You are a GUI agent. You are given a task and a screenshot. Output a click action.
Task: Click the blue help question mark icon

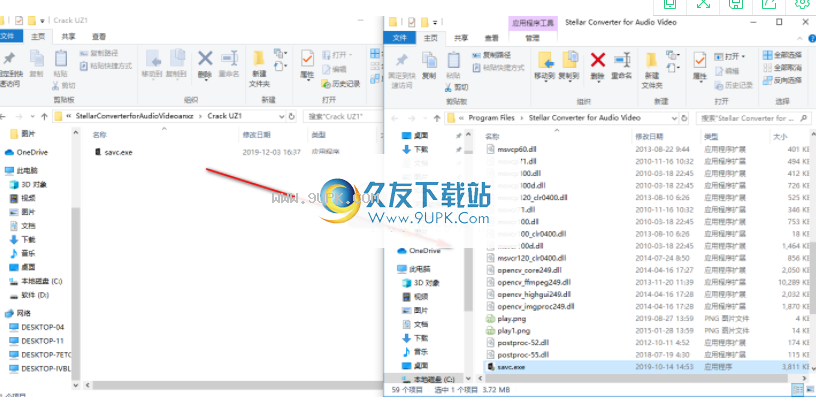811,39
